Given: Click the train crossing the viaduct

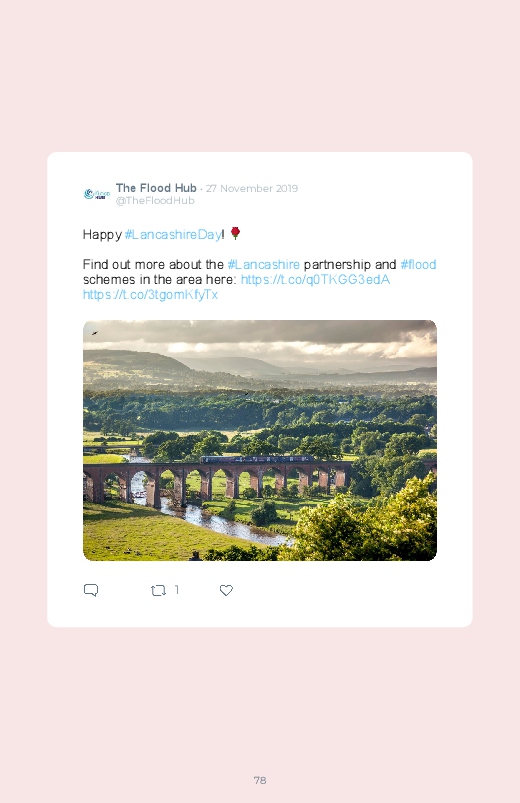Looking at the screenshot, I should [x=256, y=459].
